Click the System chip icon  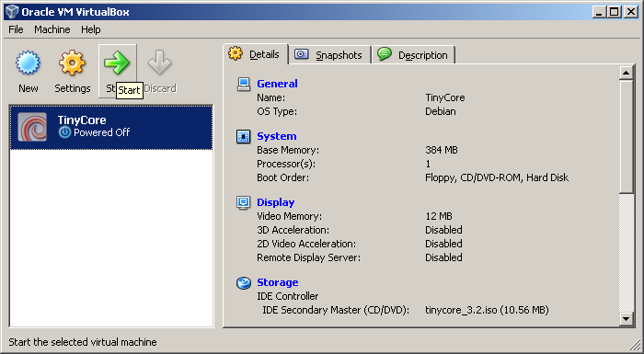tap(244, 136)
